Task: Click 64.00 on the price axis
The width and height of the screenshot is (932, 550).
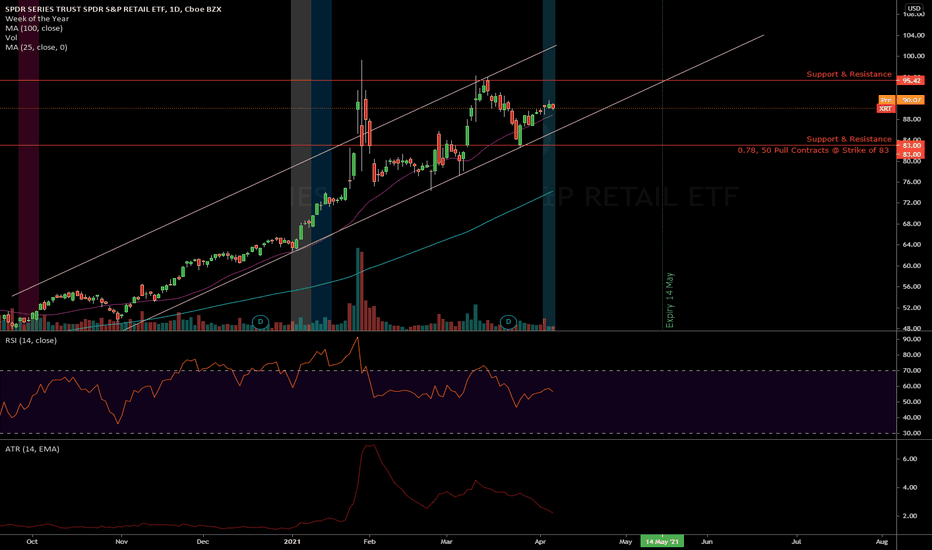Action: [x=912, y=244]
